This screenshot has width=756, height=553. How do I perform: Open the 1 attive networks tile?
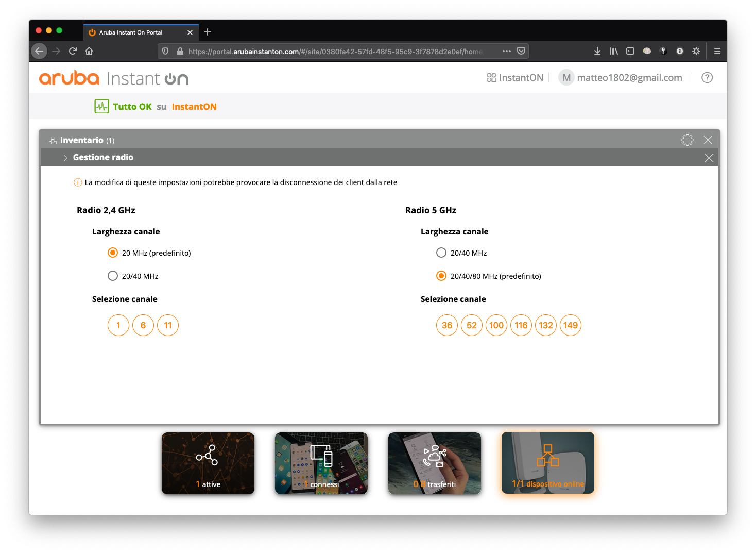[208, 463]
